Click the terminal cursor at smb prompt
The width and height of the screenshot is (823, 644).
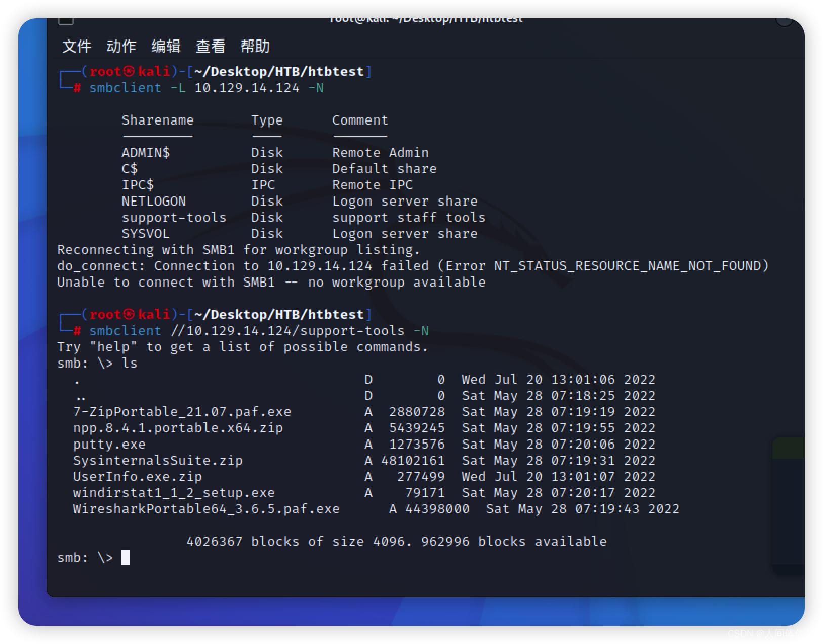click(x=126, y=557)
